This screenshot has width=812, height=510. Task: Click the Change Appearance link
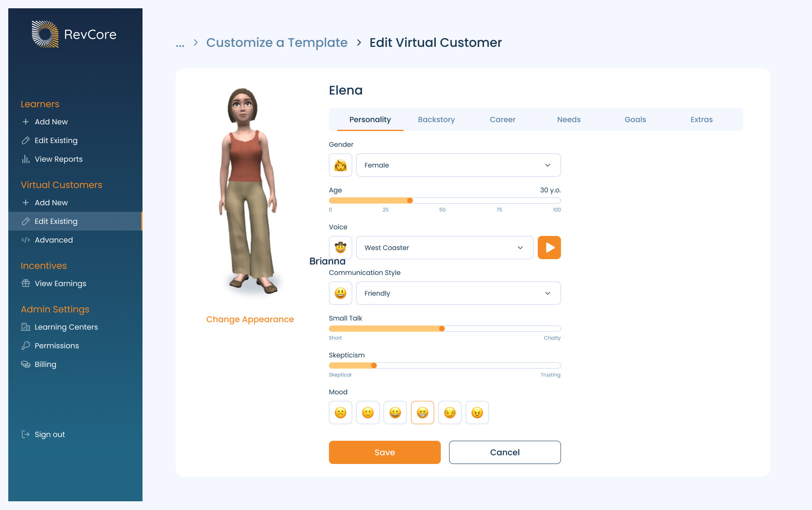coord(250,319)
